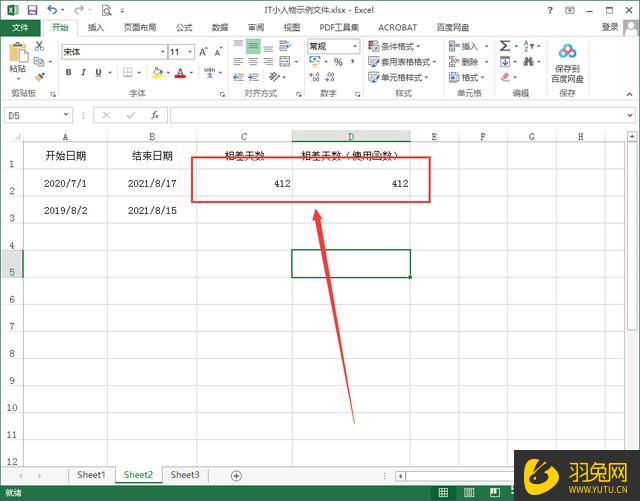This screenshot has width=640, height=501.
Task: Apply comma style
Action: point(352,62)
